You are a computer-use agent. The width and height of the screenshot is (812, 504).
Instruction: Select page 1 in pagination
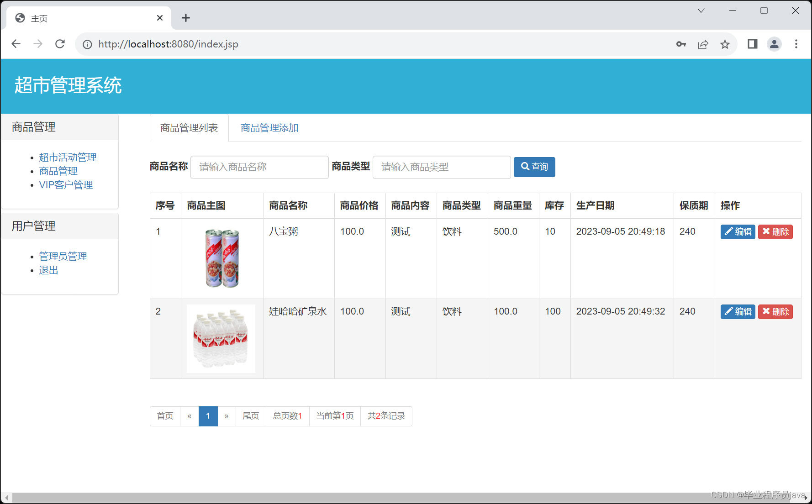pyautogui.click(x=208, y=416)
